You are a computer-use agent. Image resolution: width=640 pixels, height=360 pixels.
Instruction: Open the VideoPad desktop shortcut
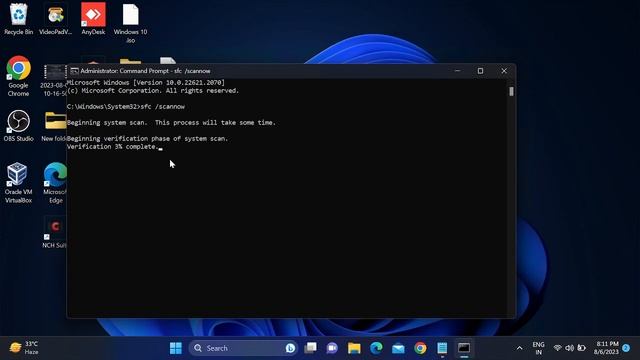pyautogui.click(x=56, y=19)
